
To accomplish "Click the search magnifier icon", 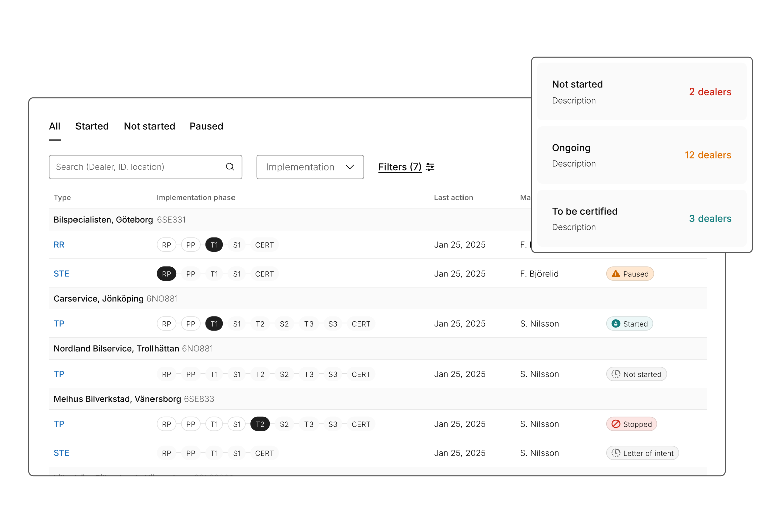I will (x=230, y=166).
